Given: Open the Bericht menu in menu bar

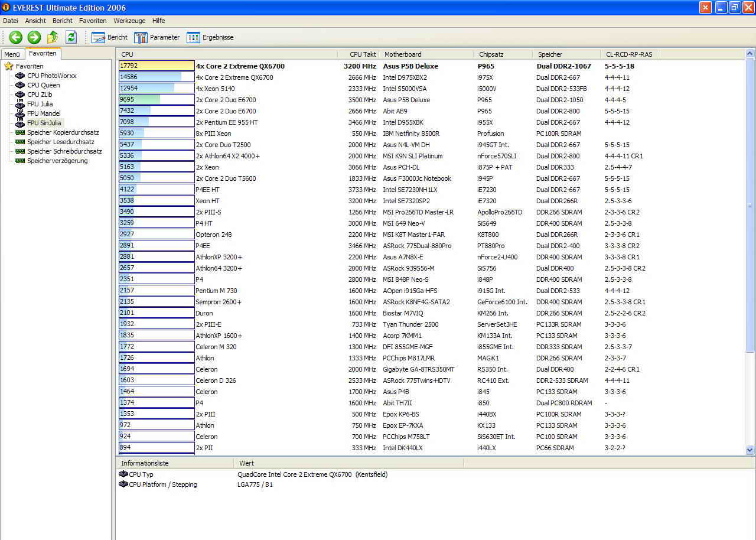Looking at the screenshot, I should [63, 21].
